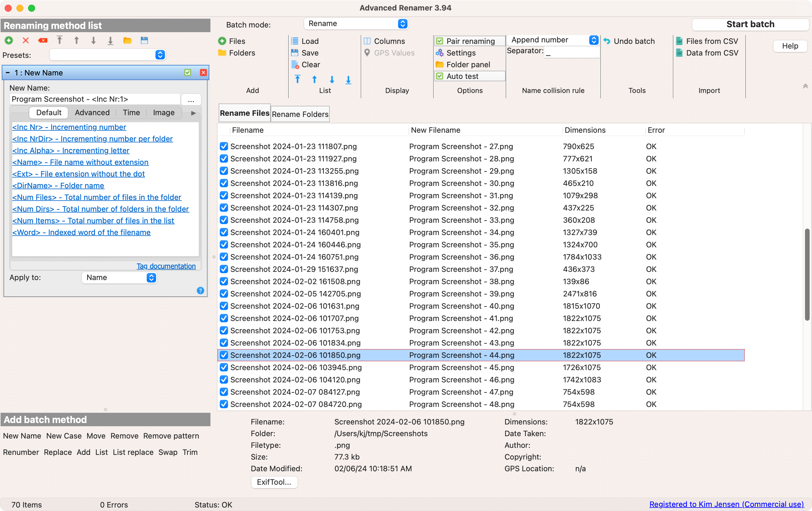Open the Batch mode dropdown

pos(356,24)
